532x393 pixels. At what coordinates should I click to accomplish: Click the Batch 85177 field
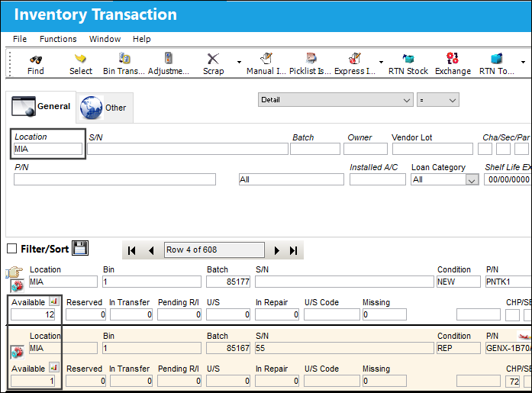(228, 282)
